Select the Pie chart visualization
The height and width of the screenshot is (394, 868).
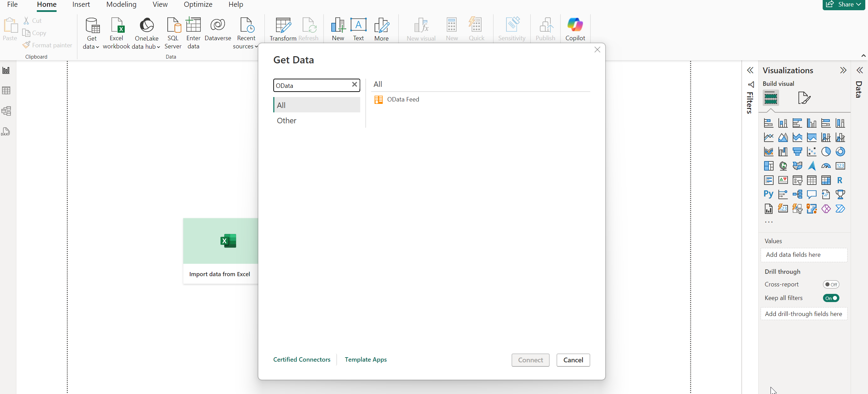point(826,152)
